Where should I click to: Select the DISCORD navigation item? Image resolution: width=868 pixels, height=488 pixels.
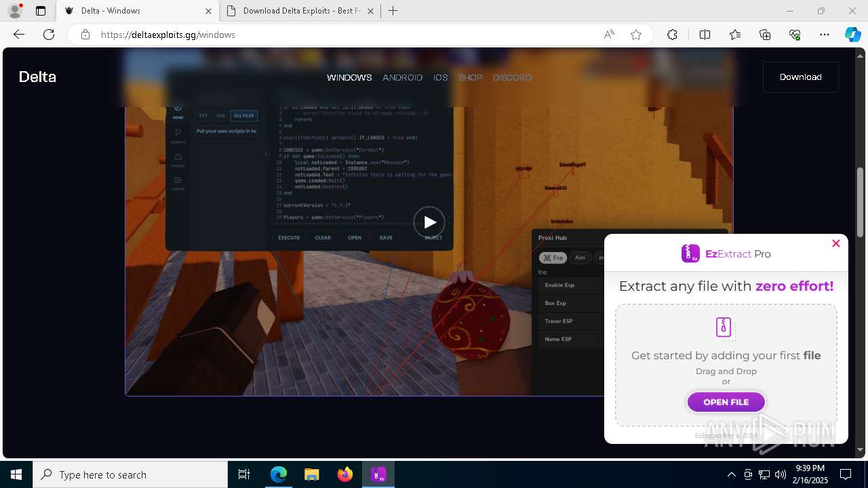pos(512,77)
